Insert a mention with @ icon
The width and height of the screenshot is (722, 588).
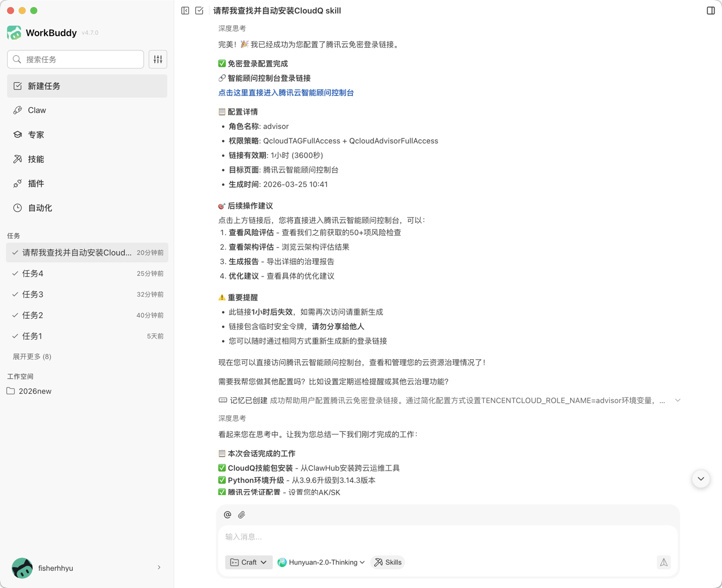click(227, 515)
